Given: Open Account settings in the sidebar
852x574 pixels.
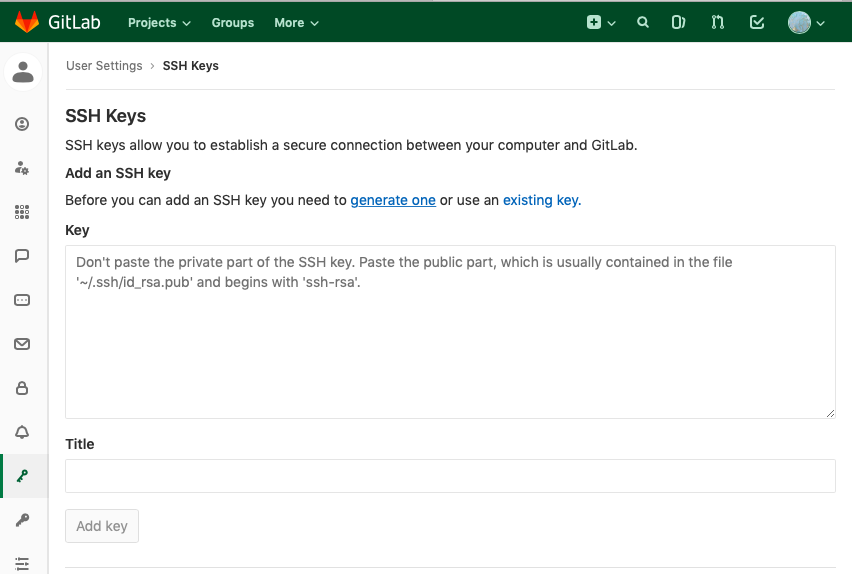Looking at the screenshot, I should pos(22,168).
